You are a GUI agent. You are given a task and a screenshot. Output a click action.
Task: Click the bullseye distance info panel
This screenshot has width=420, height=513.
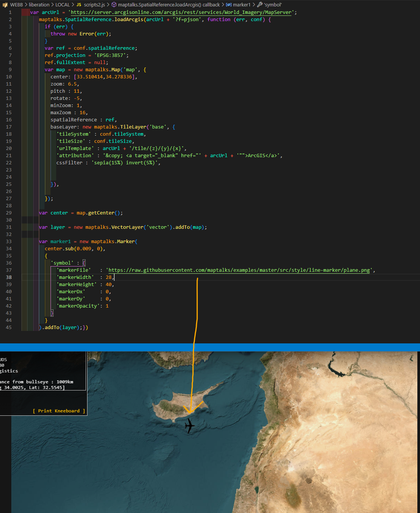click(x=41, y=382)
